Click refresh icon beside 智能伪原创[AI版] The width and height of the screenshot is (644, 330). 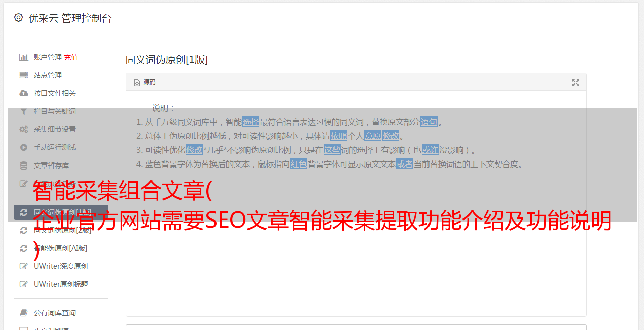click(23, 248)
